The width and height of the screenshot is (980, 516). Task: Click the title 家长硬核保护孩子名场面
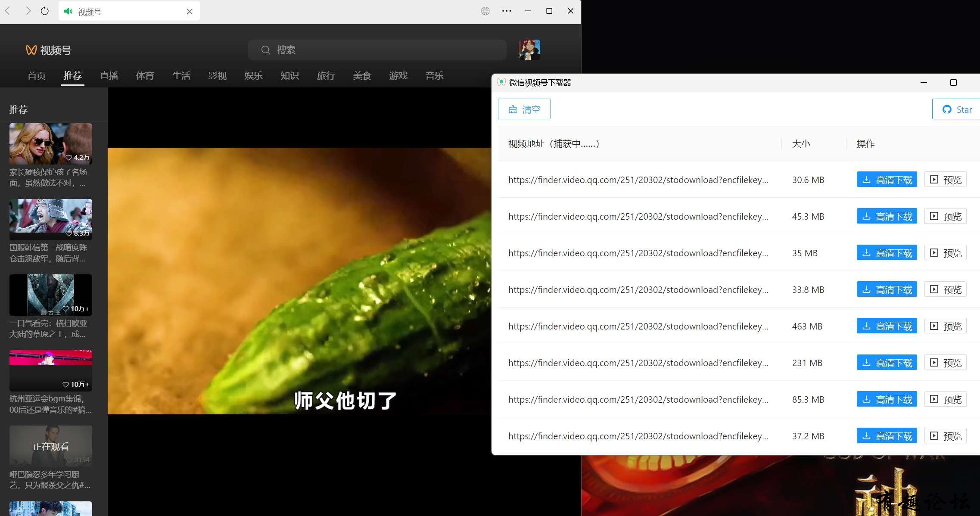click(48, 177)
